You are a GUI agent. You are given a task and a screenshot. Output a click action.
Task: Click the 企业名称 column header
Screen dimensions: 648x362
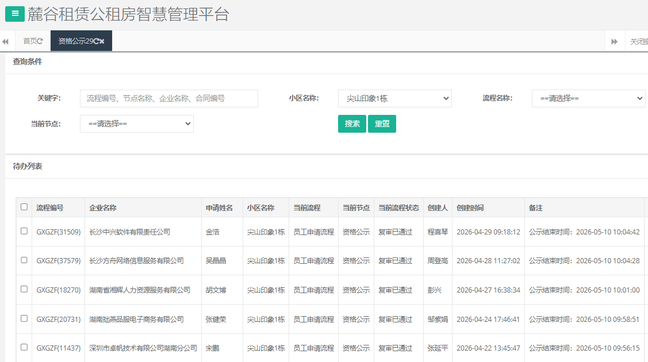(x=103, y=207)
